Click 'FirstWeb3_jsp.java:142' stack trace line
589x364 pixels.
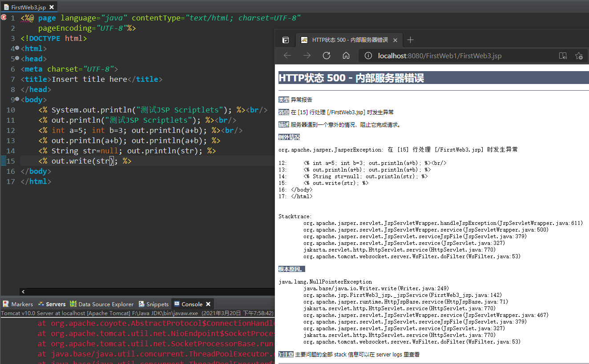(x=403, y=295)
